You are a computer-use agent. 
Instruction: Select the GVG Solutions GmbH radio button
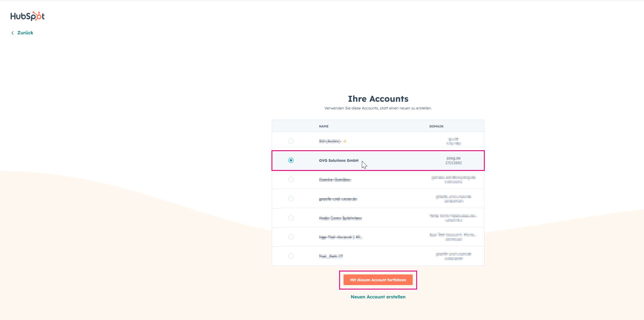291,160
